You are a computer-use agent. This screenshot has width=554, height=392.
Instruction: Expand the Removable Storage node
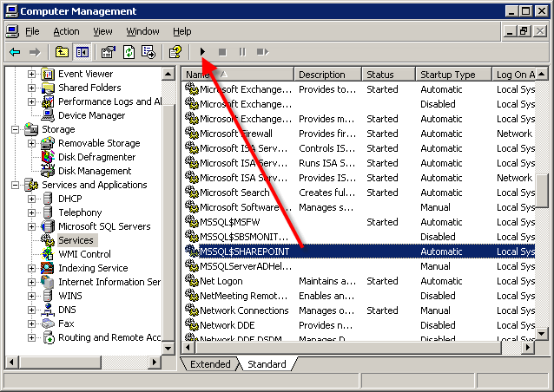(31, 143)
